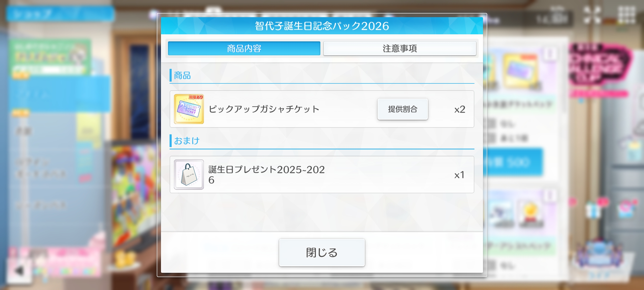Image resolution: width=644 pixels, height=290 pixels.
Task: Click the four-arrows collapse icon in top bar
Action: (x=592, y=15)
